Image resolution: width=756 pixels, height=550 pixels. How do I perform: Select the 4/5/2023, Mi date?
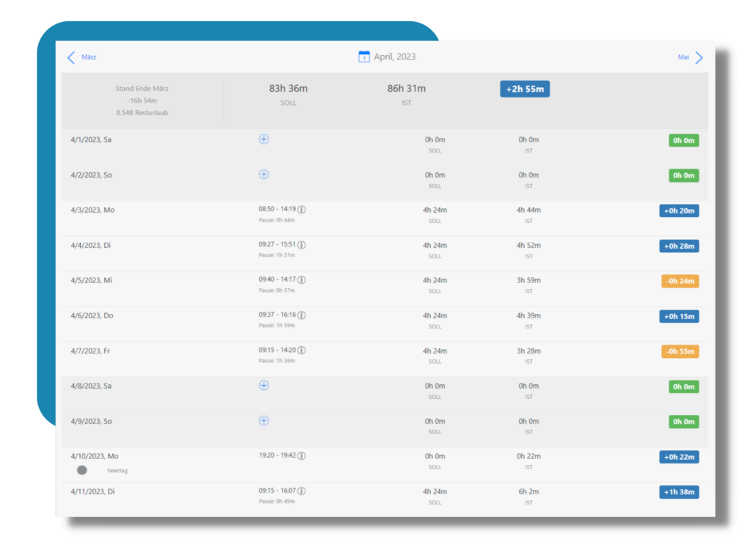tap(91, 280)
